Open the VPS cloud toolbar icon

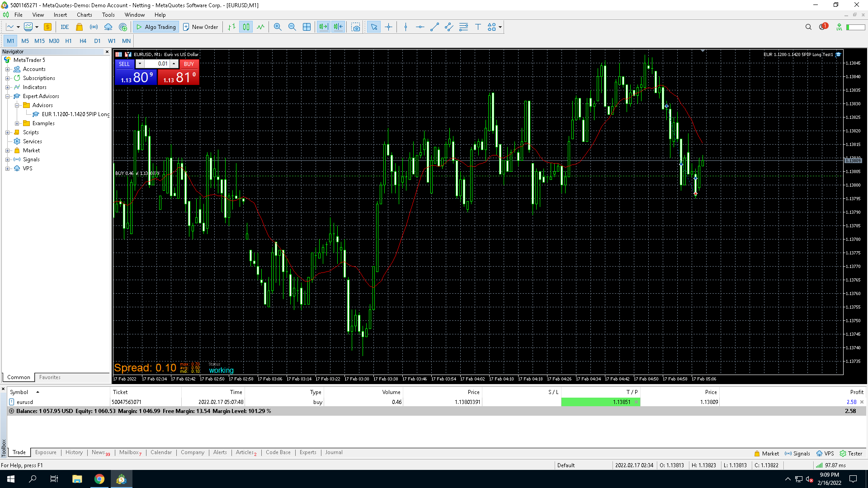[108, 27]
